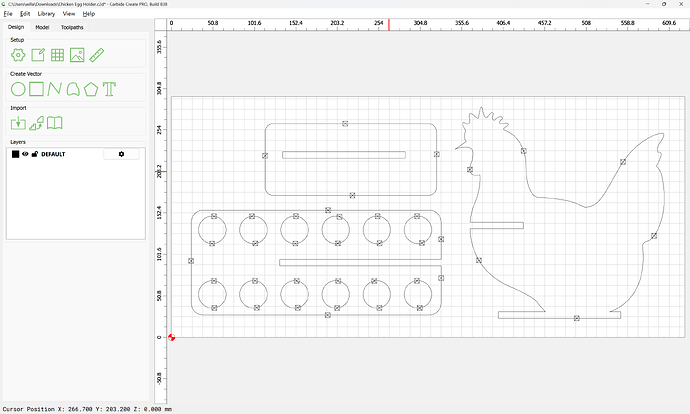This screenshot has height=414, width=690.
Task: Click the DEFAULT layer color swatch
Action: [x=15, y=154]
